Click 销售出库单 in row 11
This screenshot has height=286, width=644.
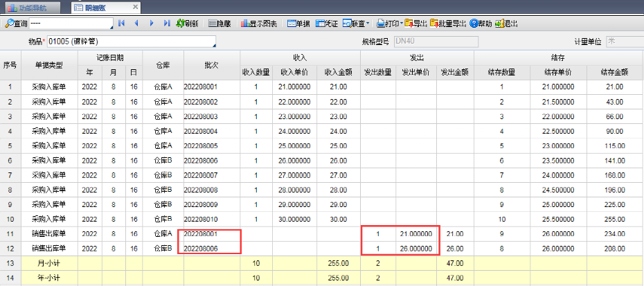[49, 234]
